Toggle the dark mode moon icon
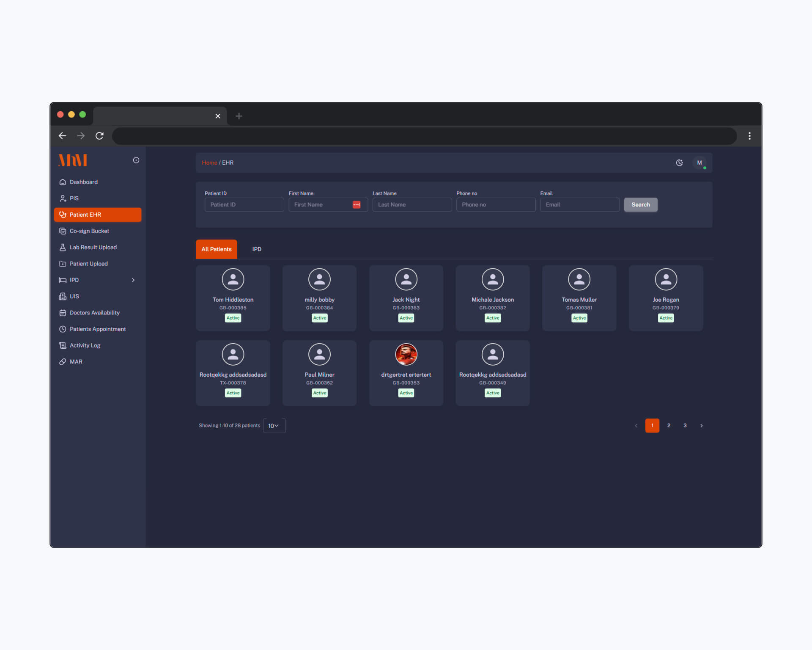812x650 pixels. [x=679, y=162]
